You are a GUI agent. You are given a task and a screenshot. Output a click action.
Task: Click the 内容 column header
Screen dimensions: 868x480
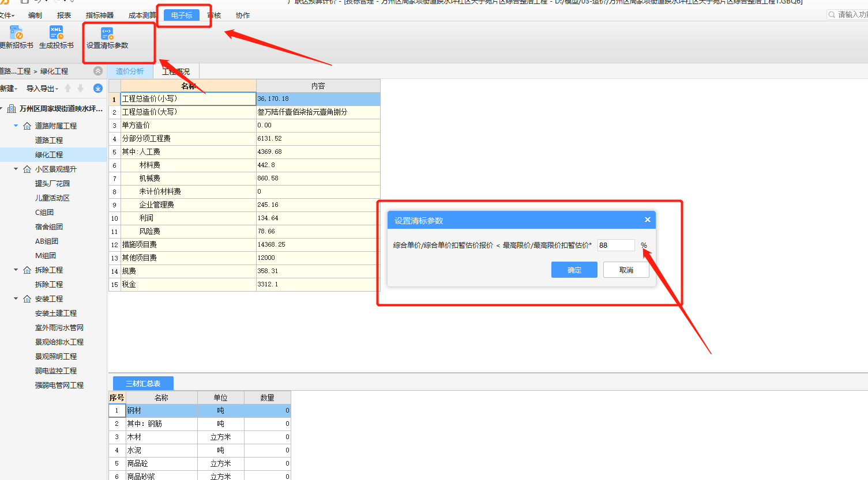click(x=318, y=86)
